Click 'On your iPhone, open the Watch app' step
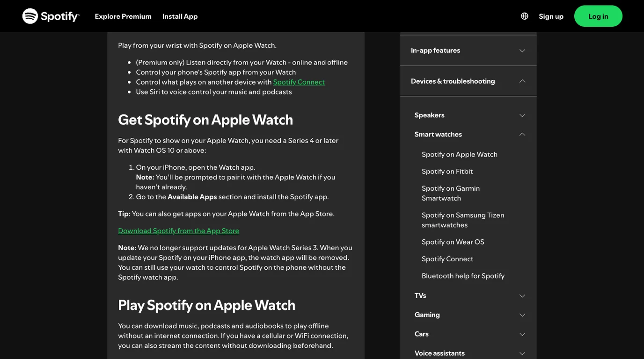Image resolution: width=644 pixels, height=359 pixels. coord(195,167)
